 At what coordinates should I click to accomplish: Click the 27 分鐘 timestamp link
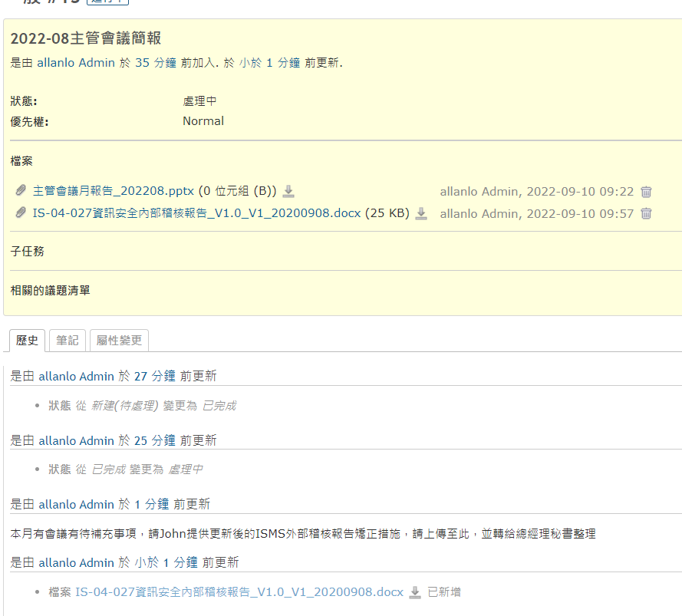click(x=155, y=377)
